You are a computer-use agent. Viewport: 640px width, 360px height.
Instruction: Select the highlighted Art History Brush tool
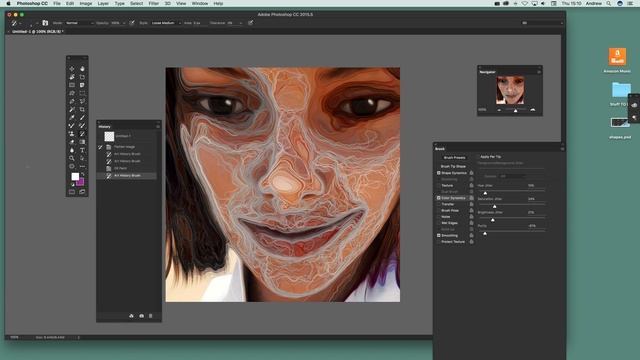pos(82,134)
